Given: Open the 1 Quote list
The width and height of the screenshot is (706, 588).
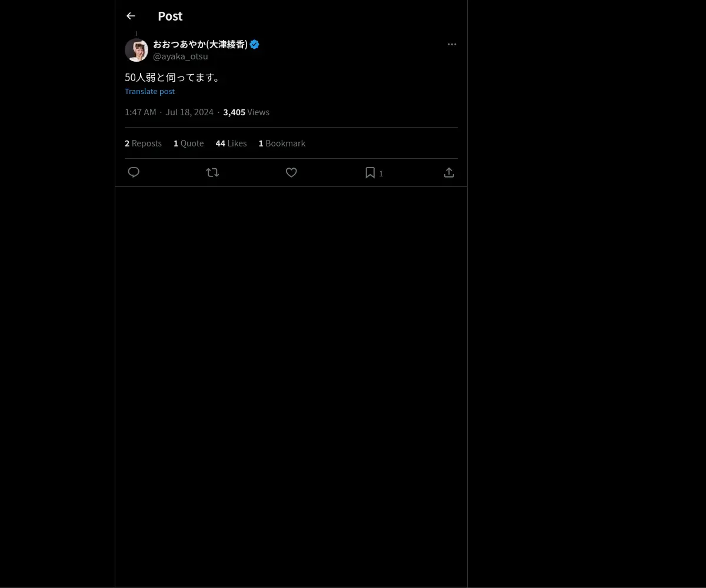Looking at the screenshot, I should [188, 143].
